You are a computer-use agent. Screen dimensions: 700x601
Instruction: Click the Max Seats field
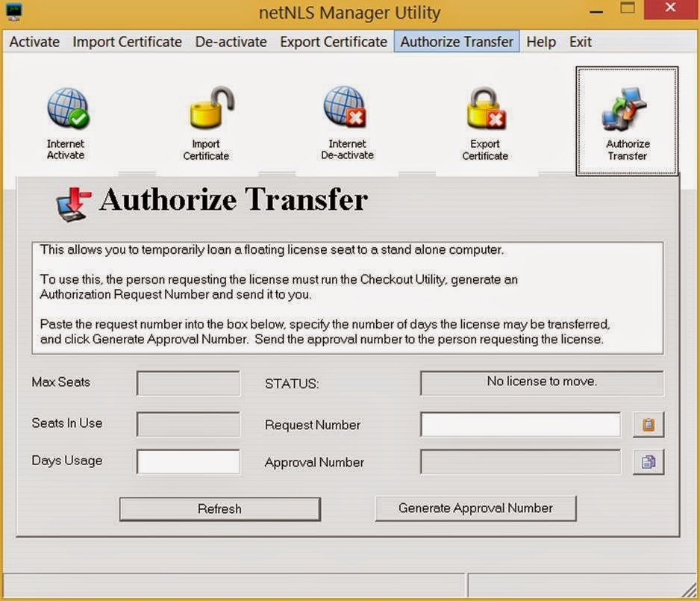(188, 383)
